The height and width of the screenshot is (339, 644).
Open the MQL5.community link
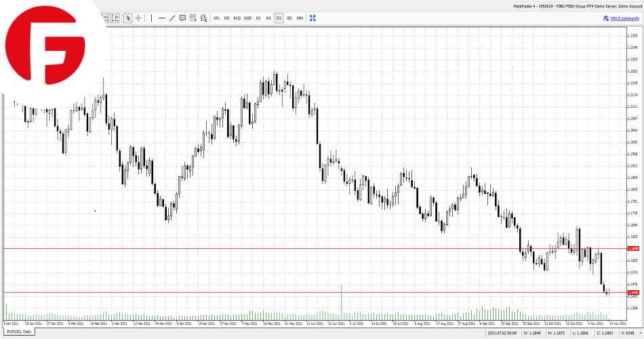click(626, 18)
